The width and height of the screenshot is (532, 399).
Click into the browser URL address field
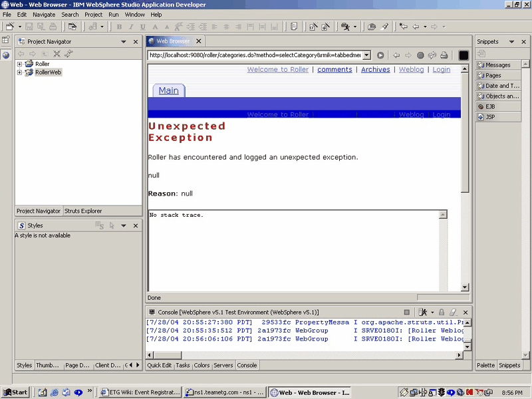[x=255, y=55]
